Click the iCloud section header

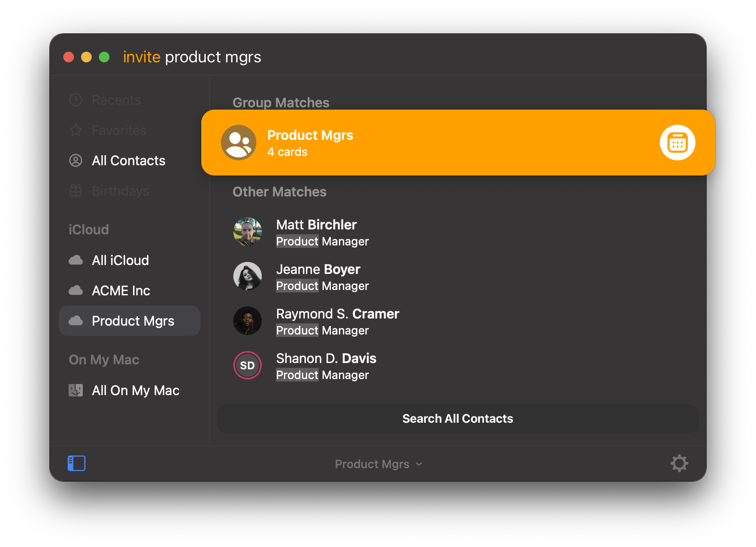(89, 229)
